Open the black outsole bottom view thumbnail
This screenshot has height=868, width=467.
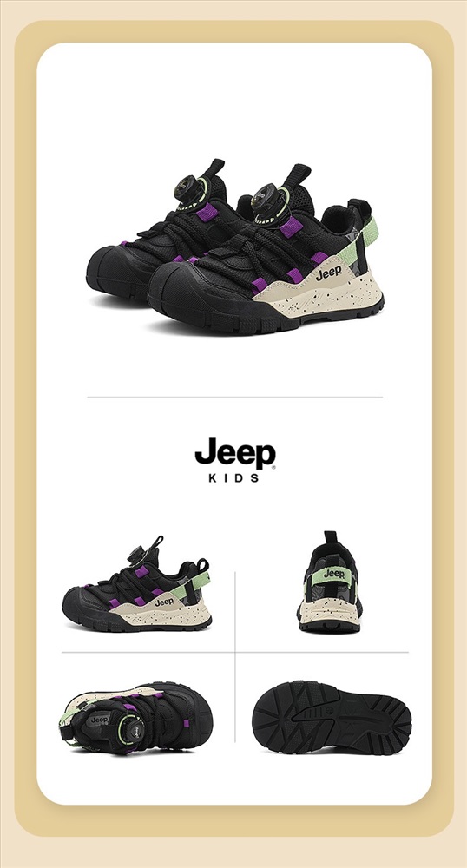click(332, 717)
